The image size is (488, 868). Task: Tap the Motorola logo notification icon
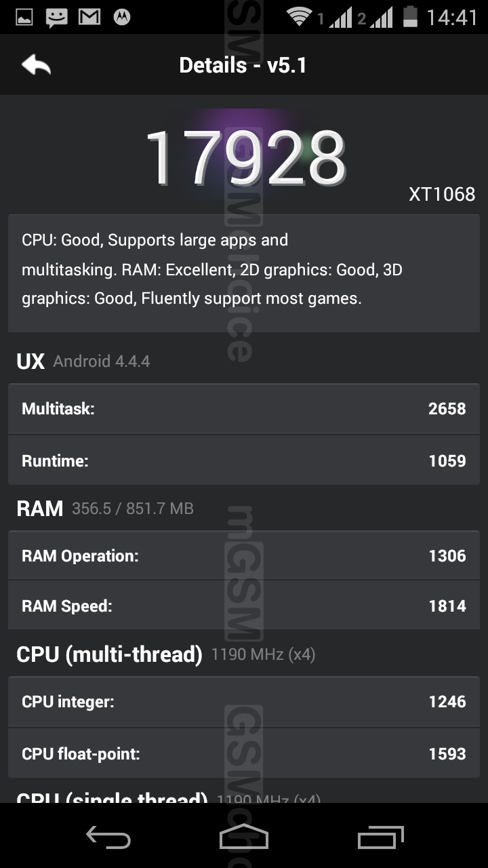tap(122, 17)
